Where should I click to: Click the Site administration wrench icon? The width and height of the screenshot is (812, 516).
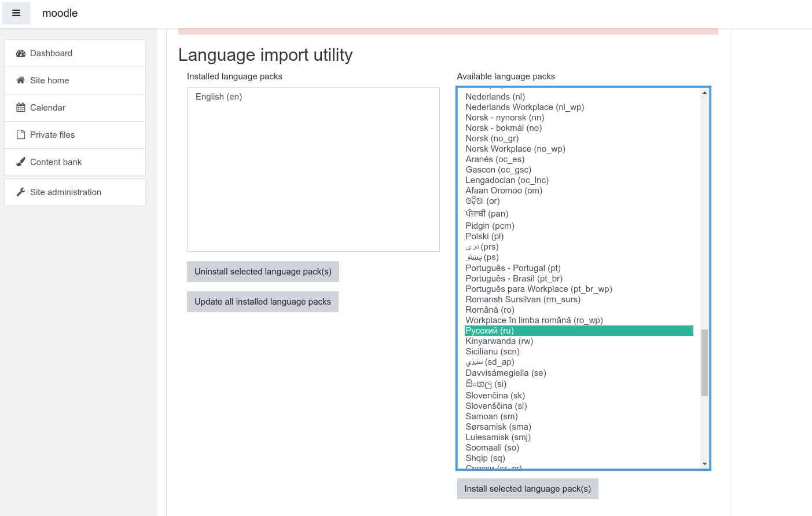coord(21,192)
